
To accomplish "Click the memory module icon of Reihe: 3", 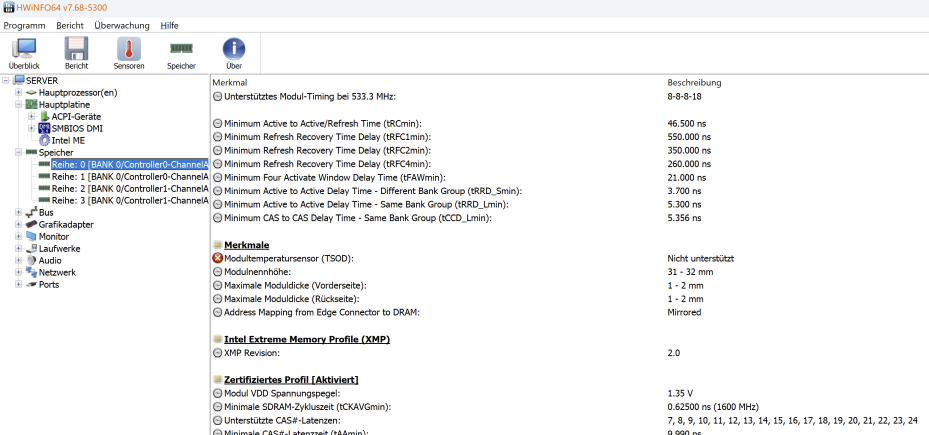I will click(x=44, y=200).
